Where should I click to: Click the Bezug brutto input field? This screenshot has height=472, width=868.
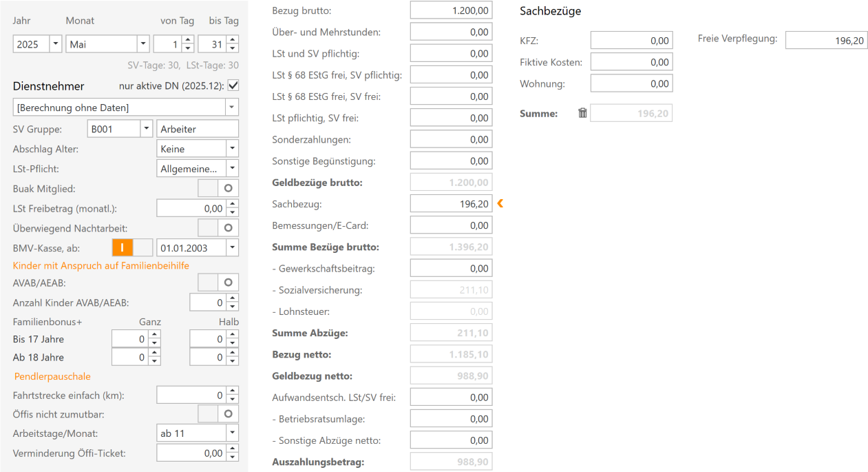451,10
